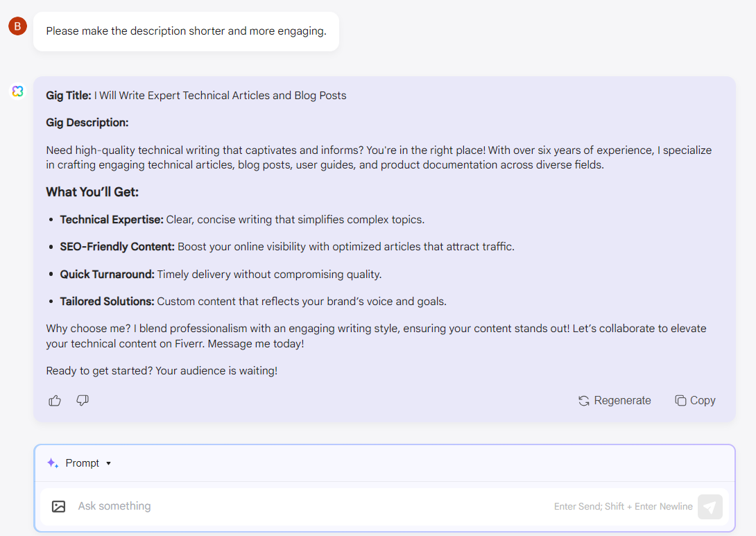Click the orange B user avatar
This screenshot has width=756, height=536.
pos(17,26)
